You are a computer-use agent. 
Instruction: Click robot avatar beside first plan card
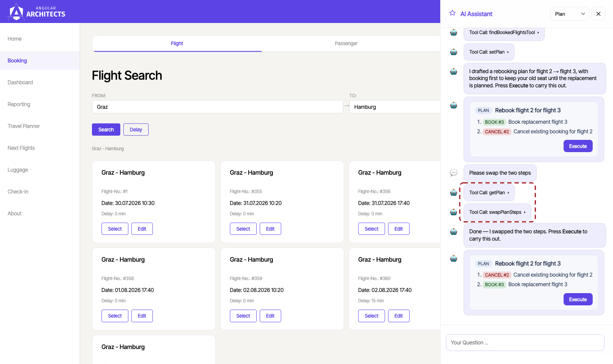pyautogui.click(x=454, y=105)
